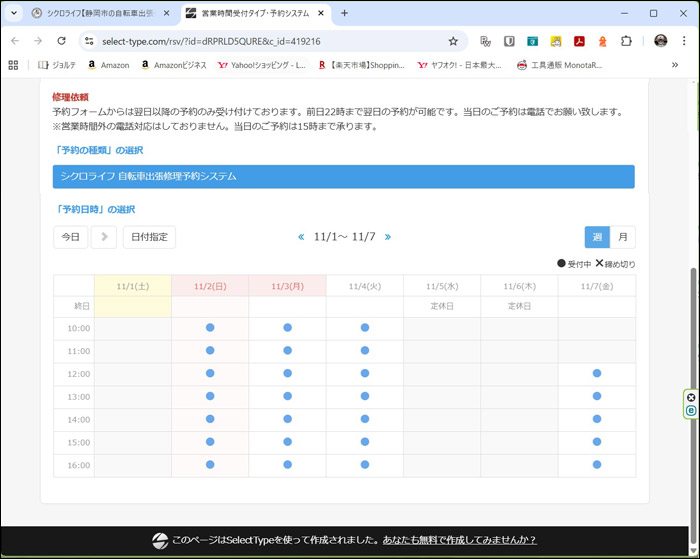Bookmark this page with the star icon
This screenshot has height=559, width=700.
point(453,41)
